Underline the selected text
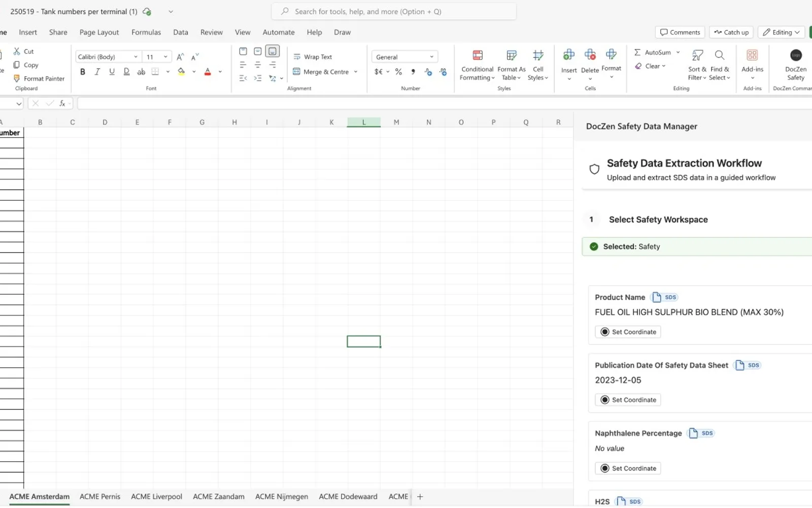This screenshot has height=508, width=812. click(x=112, y=72)
